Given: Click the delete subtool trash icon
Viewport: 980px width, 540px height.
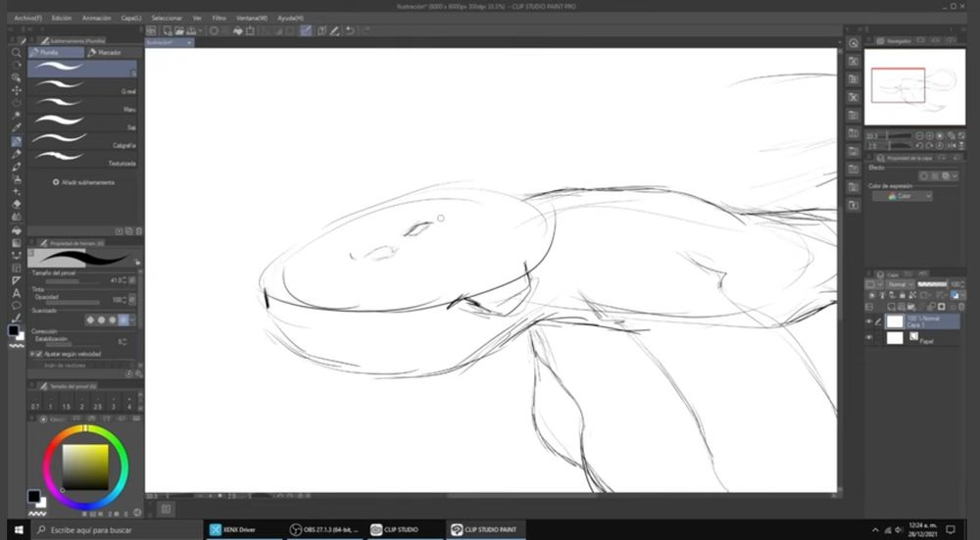Looking at the screenshot, I should pyautogui.click(x=139, y=231).
